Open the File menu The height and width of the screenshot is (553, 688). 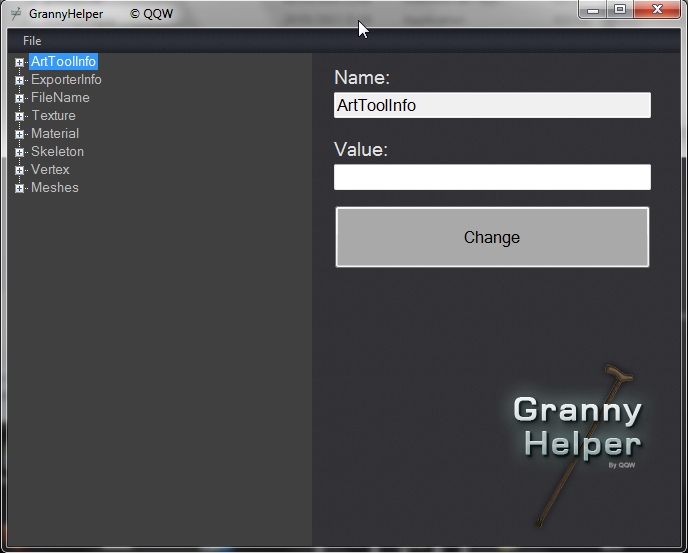click(32, 41)
